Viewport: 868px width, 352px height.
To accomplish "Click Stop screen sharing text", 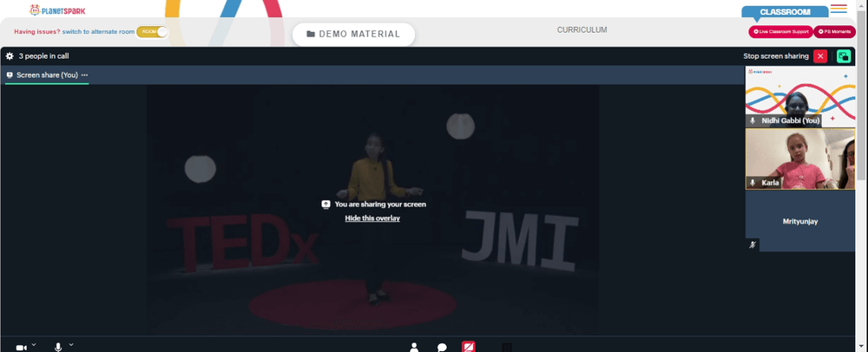I will (x=775, y=56).
